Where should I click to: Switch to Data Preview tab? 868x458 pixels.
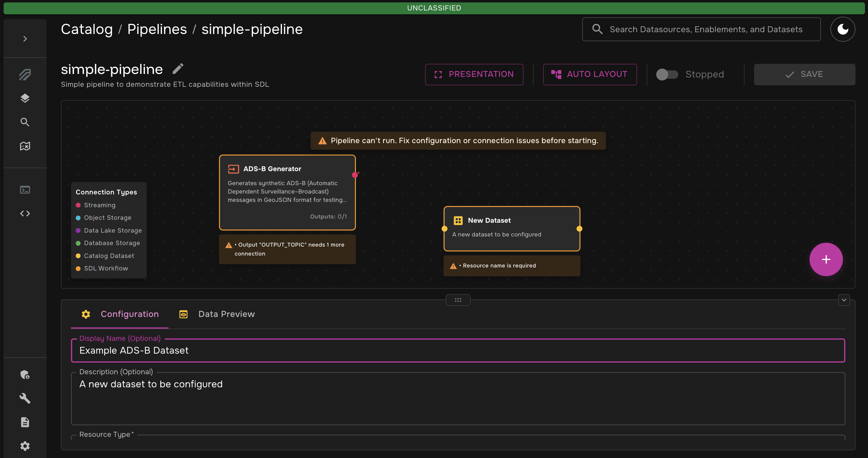click(217, 314)
